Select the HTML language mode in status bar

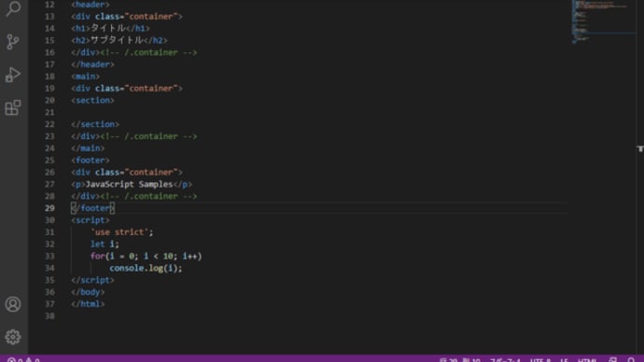click(587, 359)
